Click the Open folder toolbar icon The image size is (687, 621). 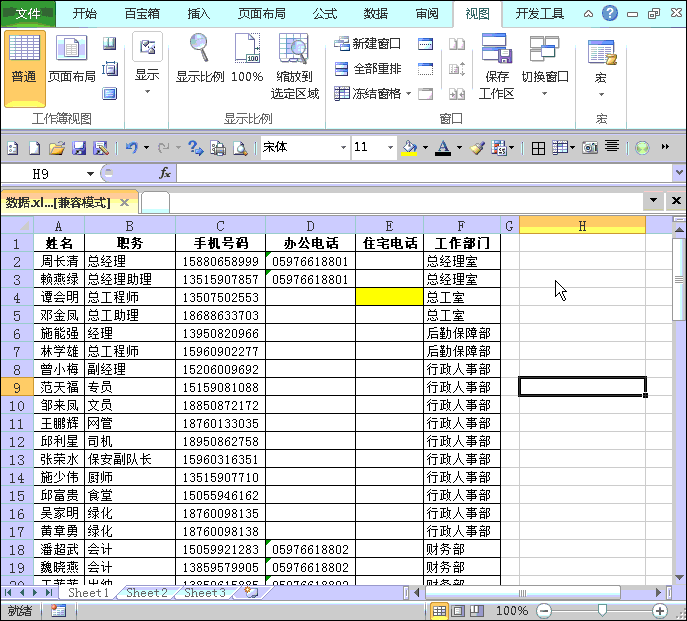point(57,148)
